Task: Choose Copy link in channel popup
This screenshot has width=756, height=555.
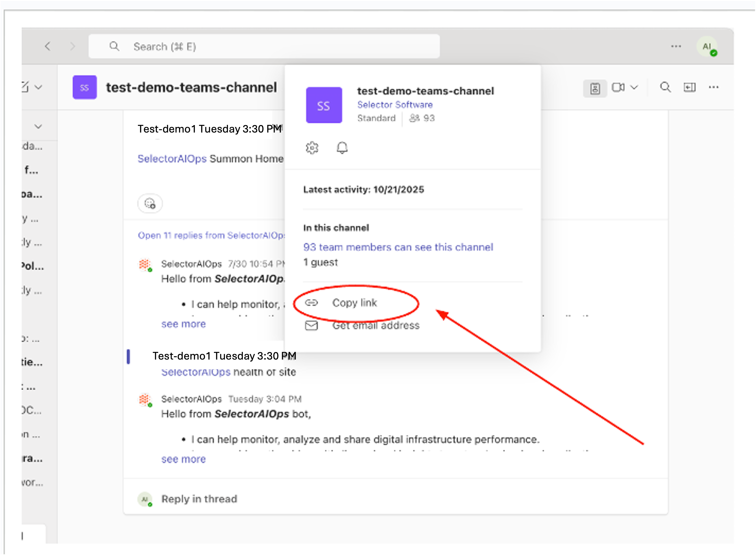Action: point(355,303)
